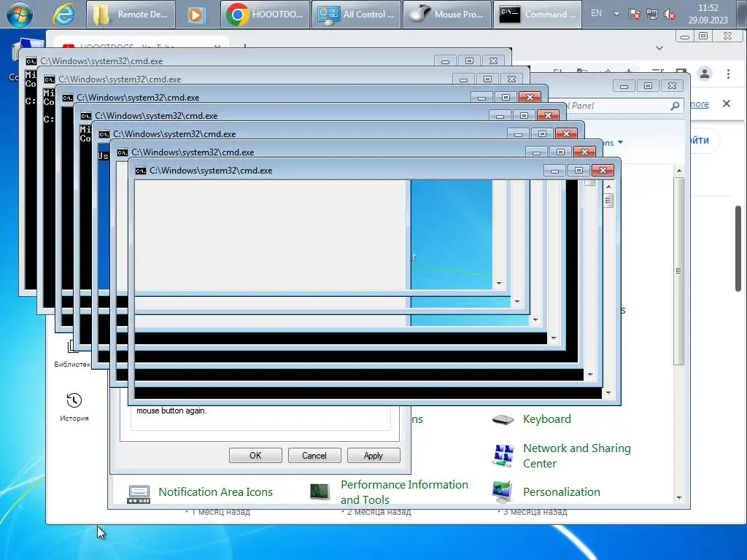Open the Chrome profile avatar icon
Screen dimensions: 747x560
(705, 74)
